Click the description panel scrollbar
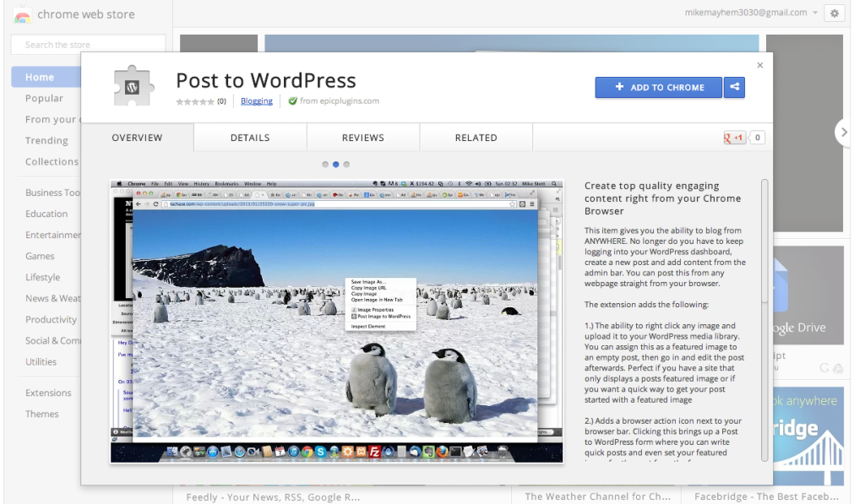The image size is (865, 504). click(764, 241)
